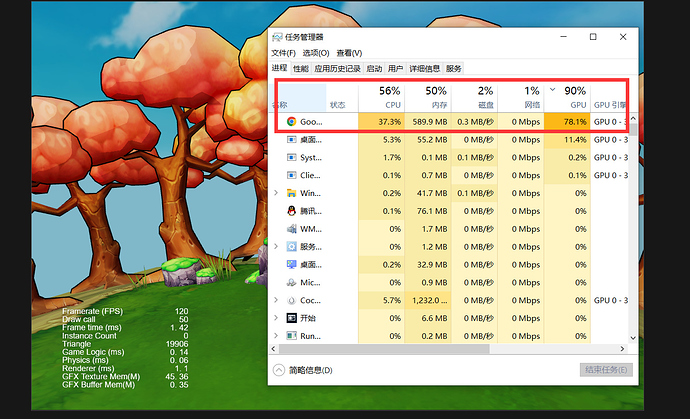Image resolution: width=690 pixels, height=419 pixels.
Task: Open the 文件(F) menu
Action: (x=283, y=53)
